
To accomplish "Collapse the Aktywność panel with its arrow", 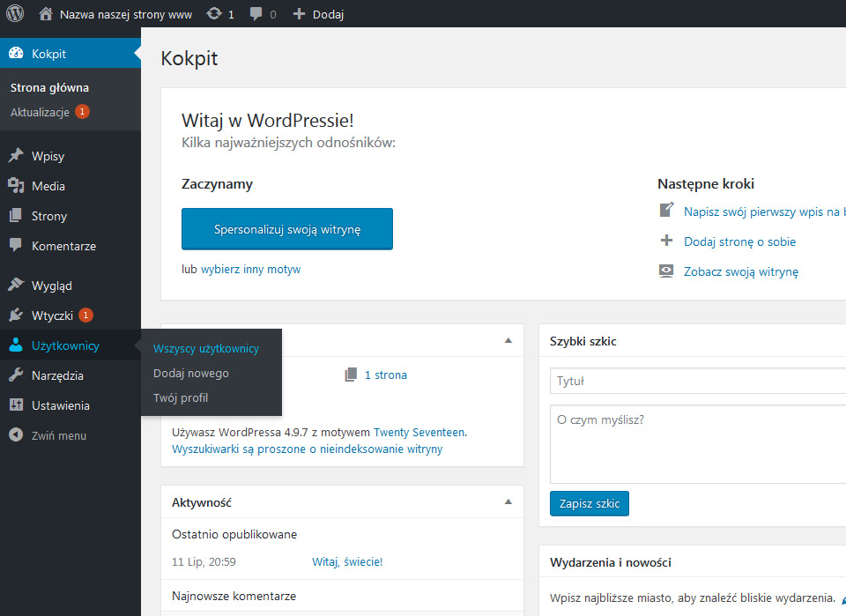I will 508,501.
